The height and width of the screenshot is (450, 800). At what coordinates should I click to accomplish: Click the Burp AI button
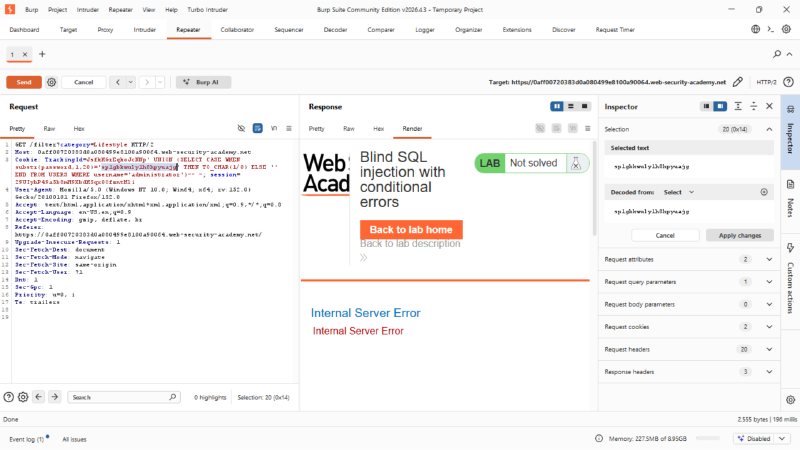[204, 82]
